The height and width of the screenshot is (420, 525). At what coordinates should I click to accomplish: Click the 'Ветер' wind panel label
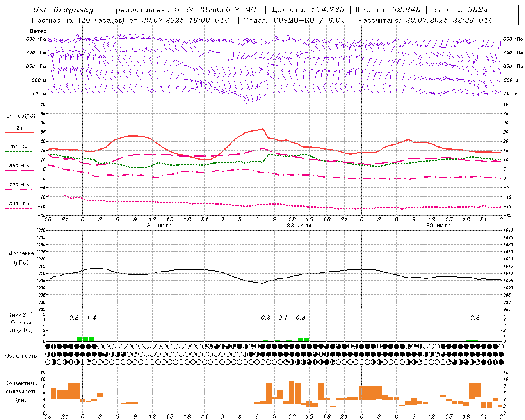38,31
